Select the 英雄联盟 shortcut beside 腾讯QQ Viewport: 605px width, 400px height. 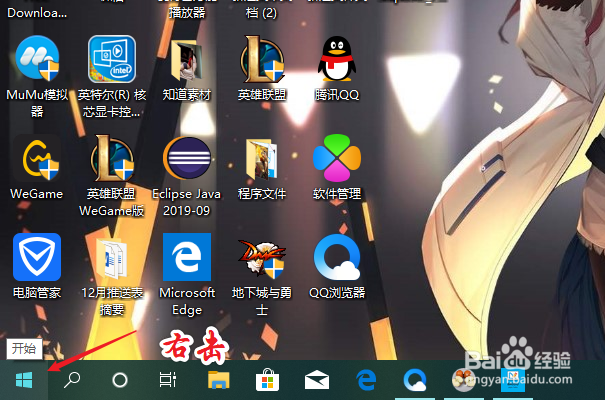click(262, 59)
